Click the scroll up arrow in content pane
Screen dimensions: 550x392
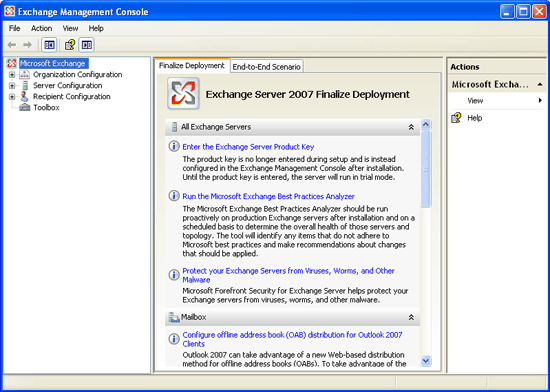[x=426, y=124]
